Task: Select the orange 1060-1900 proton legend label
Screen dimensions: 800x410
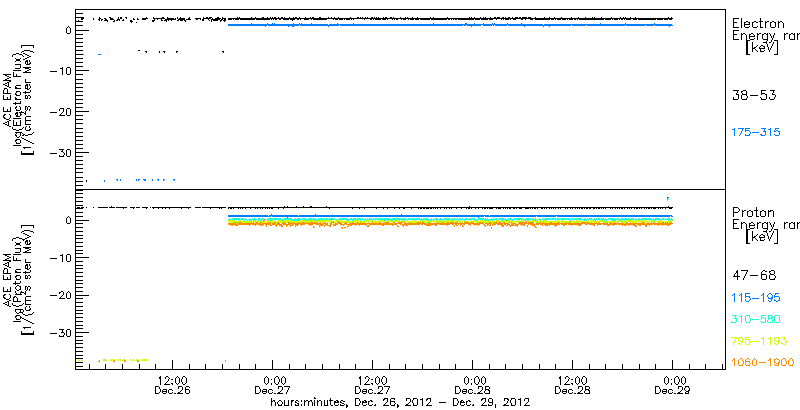Action: coord(763,362)
